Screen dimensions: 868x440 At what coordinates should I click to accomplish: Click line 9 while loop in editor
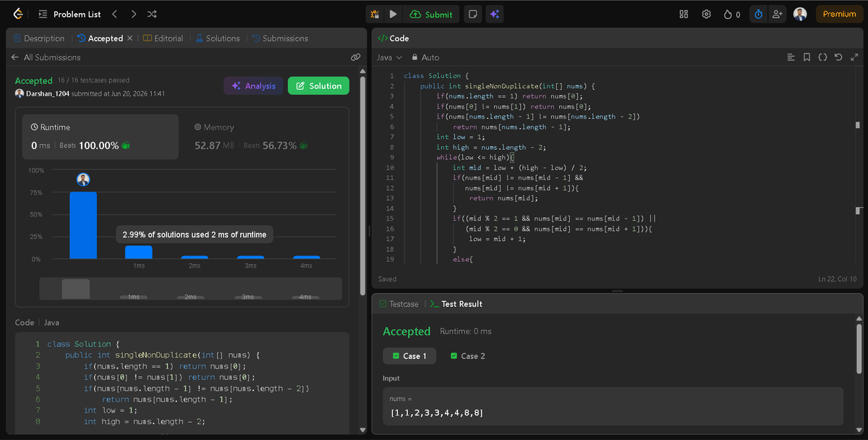coord(475,157)
